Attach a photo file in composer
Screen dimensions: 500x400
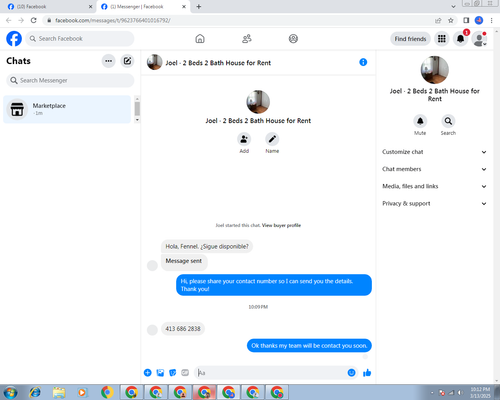click(x=160, y=373)
